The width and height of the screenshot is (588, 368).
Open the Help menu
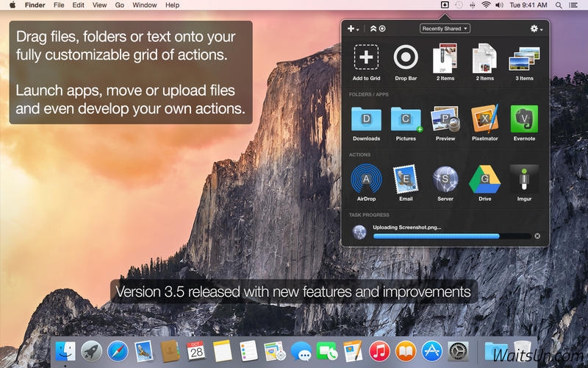[172, 5]
